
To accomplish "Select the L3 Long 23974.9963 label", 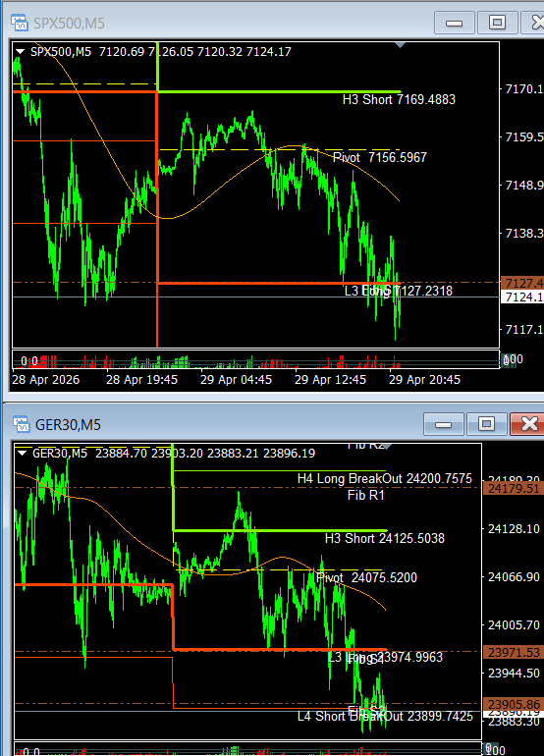I will (385, 657).
